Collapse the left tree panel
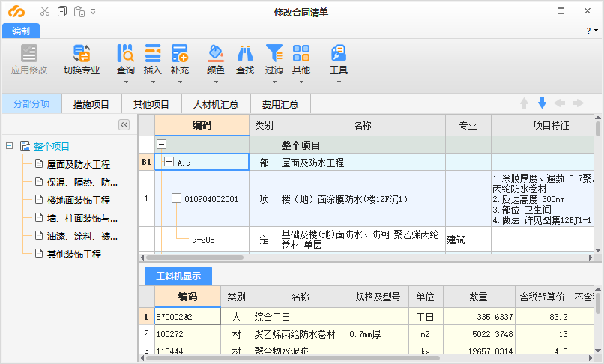 [125, 125]
